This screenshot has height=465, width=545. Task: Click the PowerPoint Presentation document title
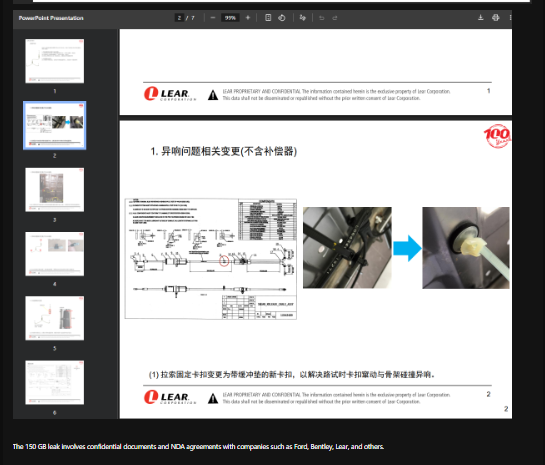tap(51, 18)
